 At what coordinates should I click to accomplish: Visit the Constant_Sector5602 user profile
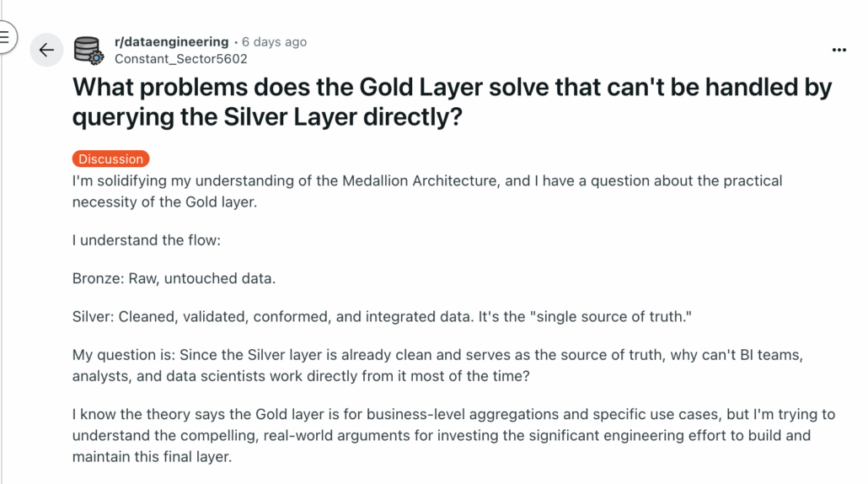[180, 59]
